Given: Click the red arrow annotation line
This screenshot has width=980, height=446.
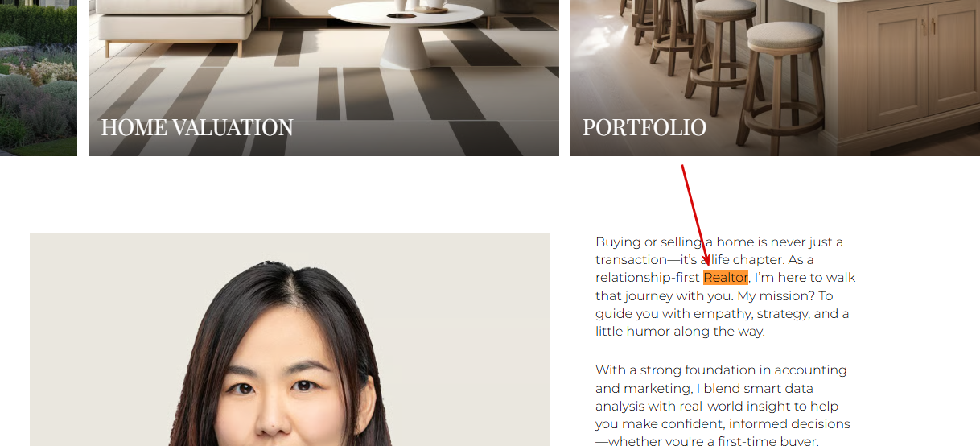Looking at the screenshot, I should pos(694,214).
